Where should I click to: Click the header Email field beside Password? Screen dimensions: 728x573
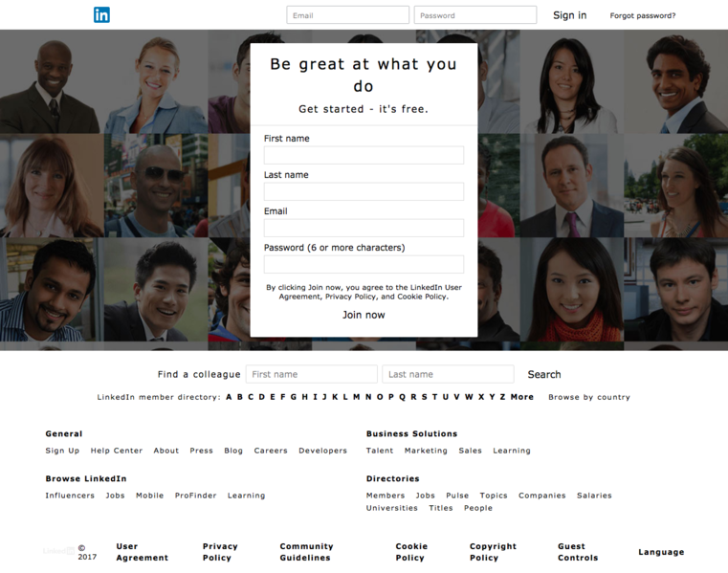(x=348, y=15)
